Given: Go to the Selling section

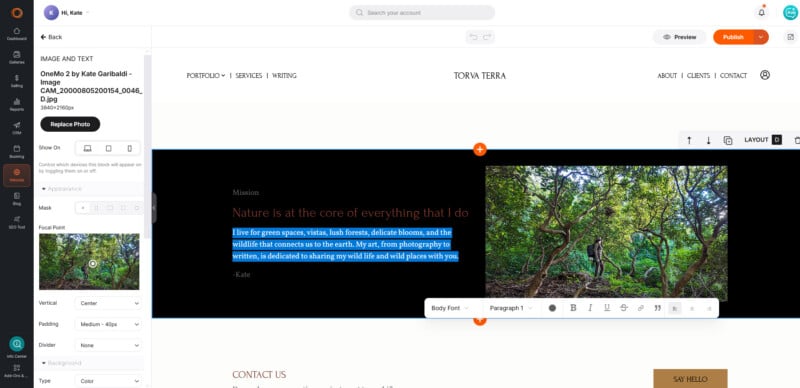Looking at the screenshot, I should (x=17, y=81).
